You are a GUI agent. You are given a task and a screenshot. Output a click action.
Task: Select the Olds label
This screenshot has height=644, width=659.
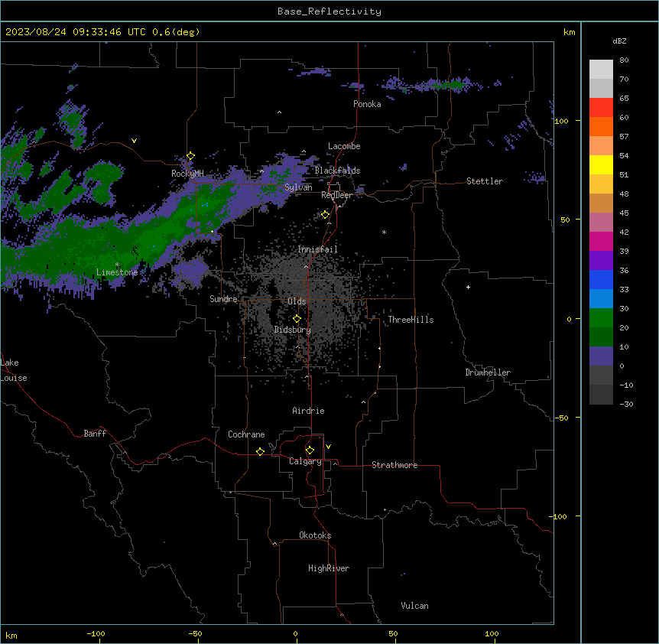tap(297, 301)
